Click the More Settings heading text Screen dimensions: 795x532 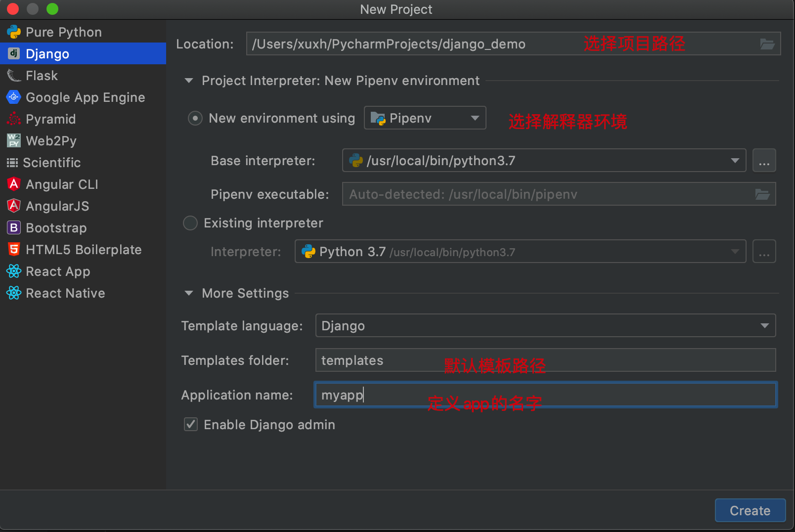(245, 293)
